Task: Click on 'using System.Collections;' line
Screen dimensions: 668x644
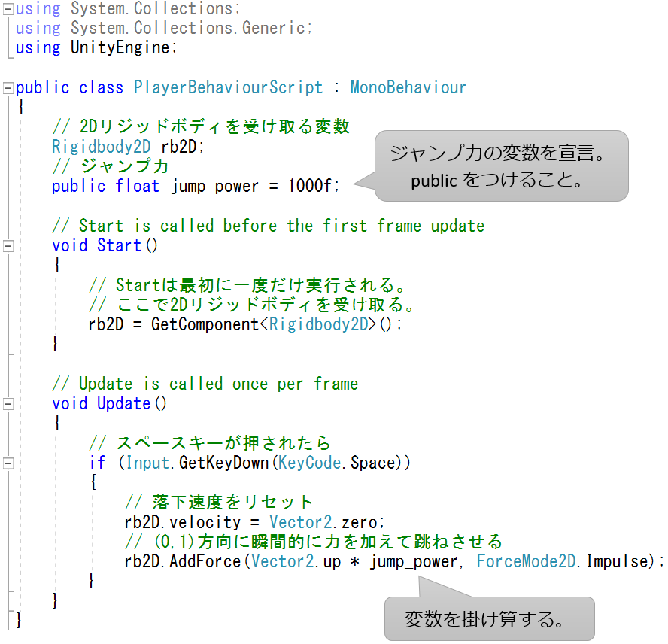Action: (128, 8)
